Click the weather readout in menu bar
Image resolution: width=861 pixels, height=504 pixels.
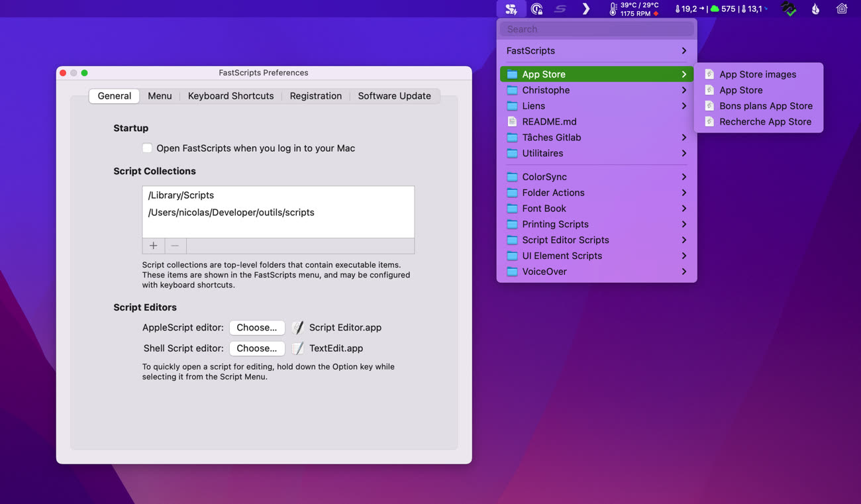click(721, 9)
